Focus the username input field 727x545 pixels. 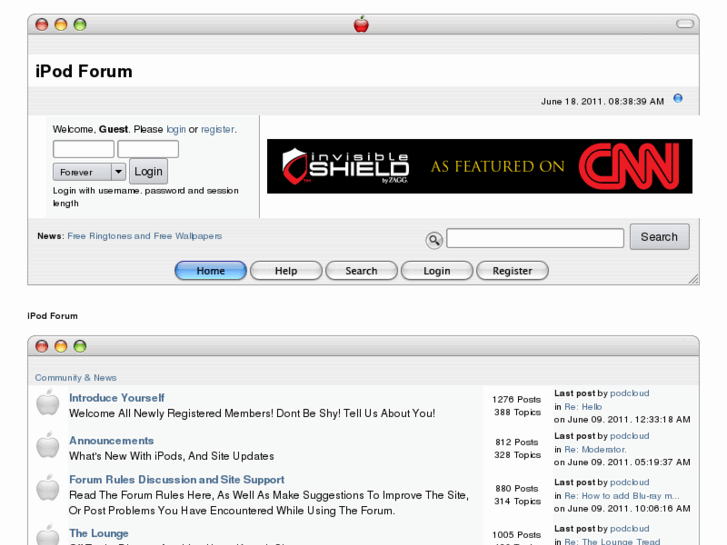pos(83,149)
